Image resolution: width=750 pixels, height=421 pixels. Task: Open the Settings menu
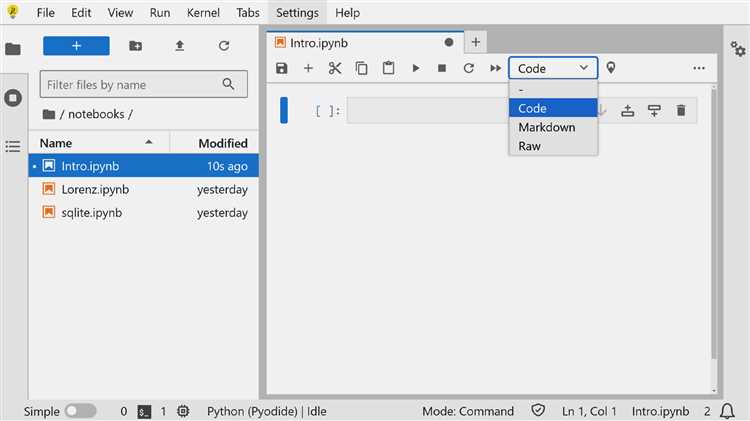(297, 13)
